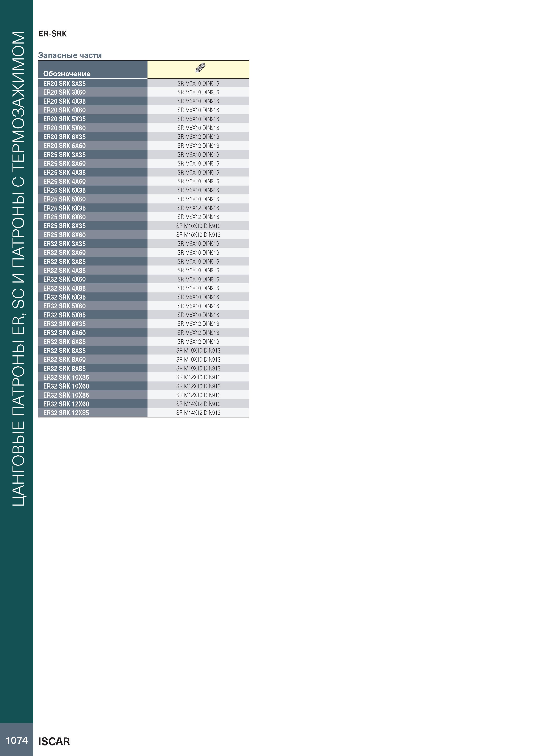Screen dimensions: 534x756
Task: Select the ER32 SRK 6X60 designation
Action: pyautogui.click(x=64, y=333)
